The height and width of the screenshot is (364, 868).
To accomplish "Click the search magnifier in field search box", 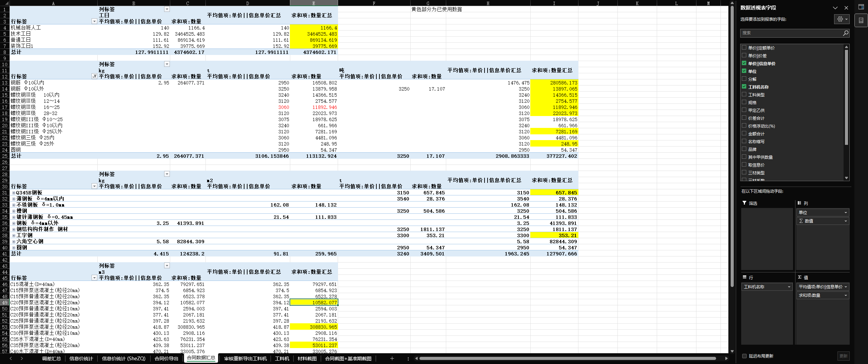I will 846,33.
